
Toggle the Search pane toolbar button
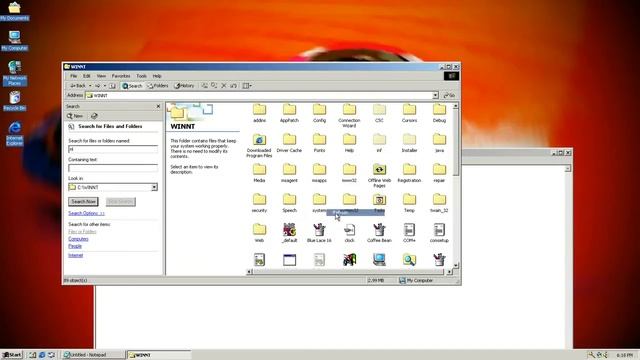click(x=132, y=86)
